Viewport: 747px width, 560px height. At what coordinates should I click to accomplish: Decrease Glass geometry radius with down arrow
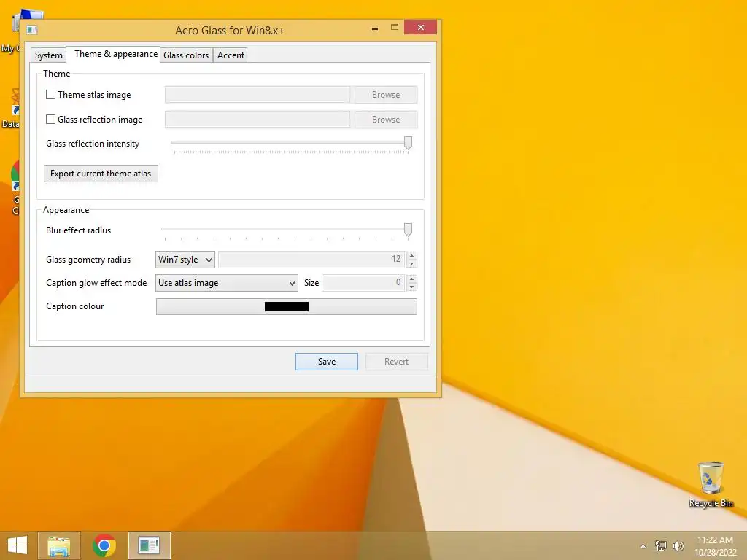[x=412, y=263]
